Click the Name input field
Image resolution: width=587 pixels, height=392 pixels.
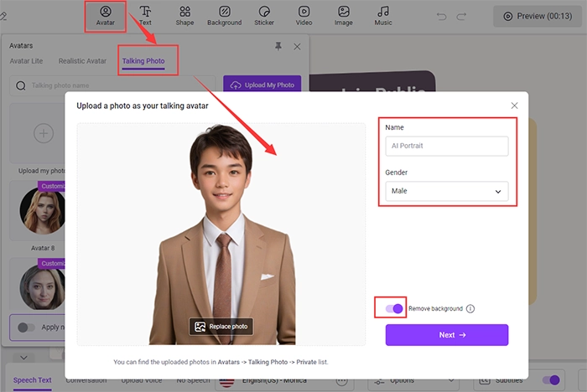click(446, 146)
